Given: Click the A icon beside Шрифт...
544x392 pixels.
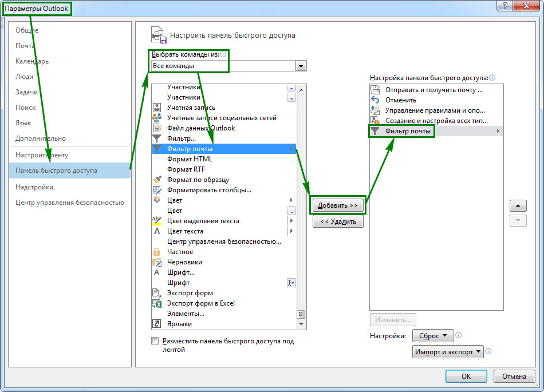Looking at the screenshot, I should (x=157, y=272).
